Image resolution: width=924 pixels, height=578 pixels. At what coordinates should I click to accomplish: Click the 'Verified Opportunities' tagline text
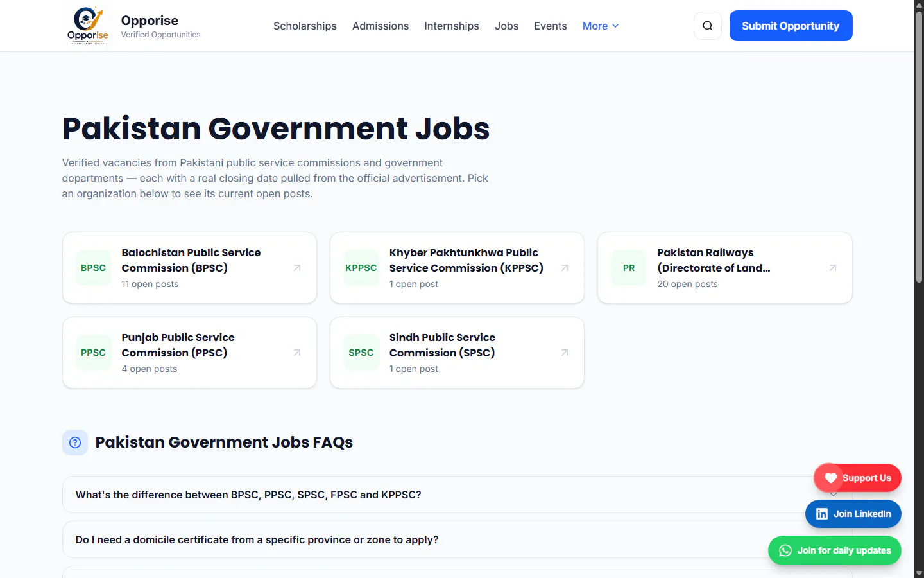click(160, 35)
